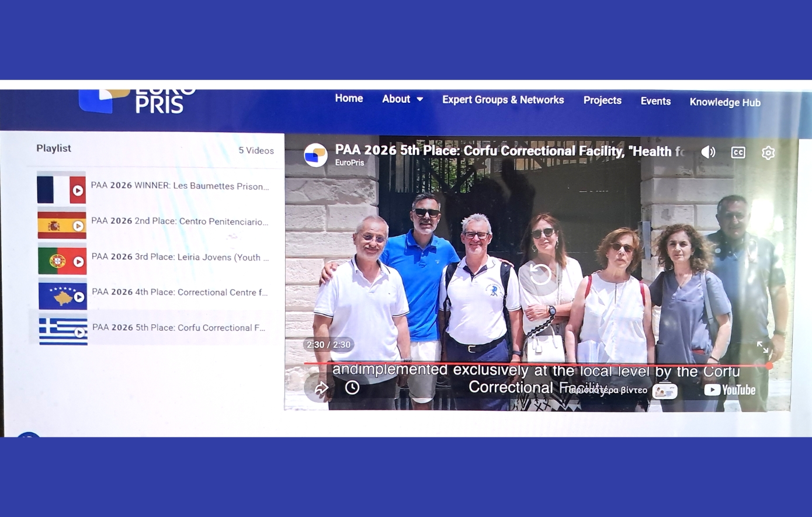Play 'PAA 2026 3rd Place: Leiria Jovens' video

(x=181, y=257)
